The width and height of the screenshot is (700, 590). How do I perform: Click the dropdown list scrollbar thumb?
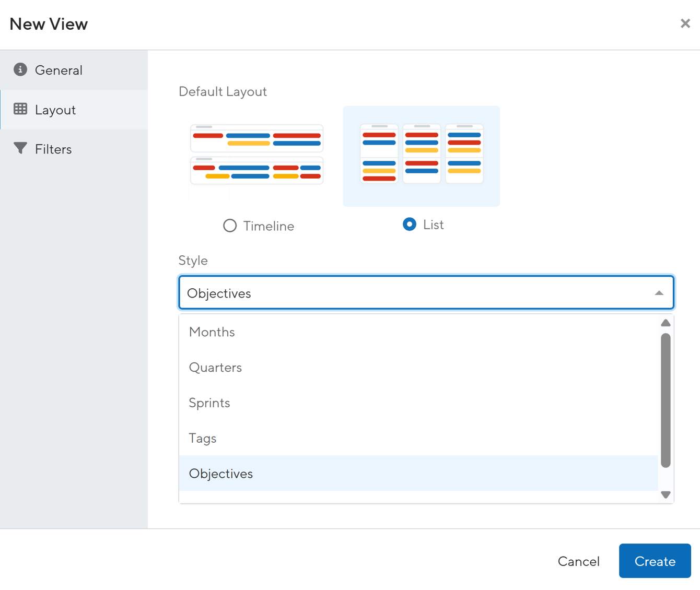click(x=666, y=400)
